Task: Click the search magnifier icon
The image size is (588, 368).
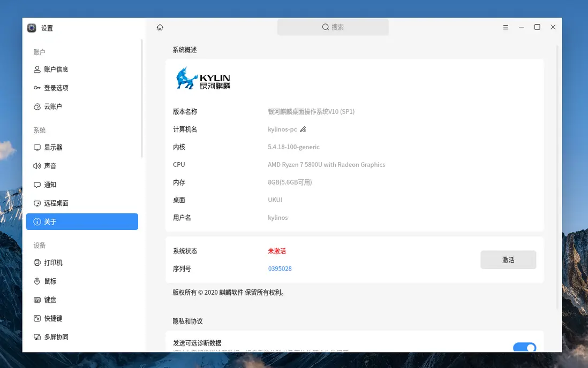Action: coord(326,27)
